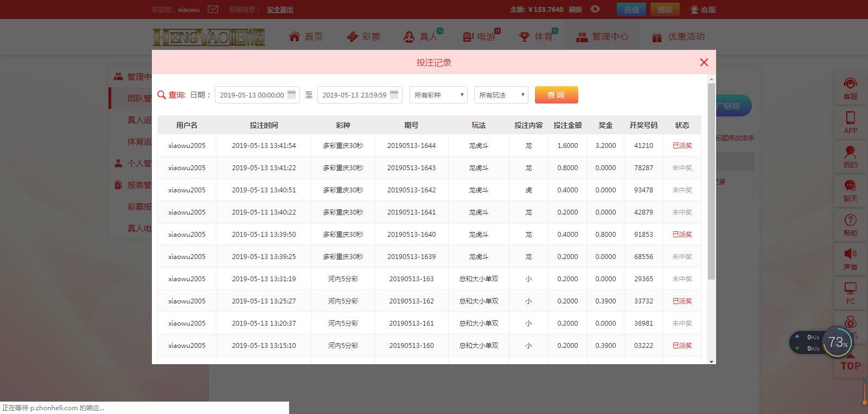Open calendar picker for start date
The image size is (868, 414).
click(291, 95)
